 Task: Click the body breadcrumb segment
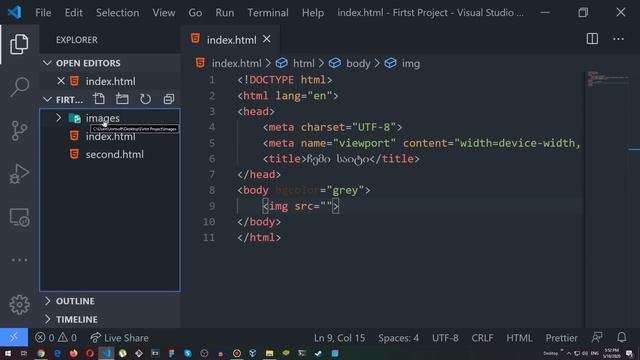pyautogui.click(x=358, y=63)
